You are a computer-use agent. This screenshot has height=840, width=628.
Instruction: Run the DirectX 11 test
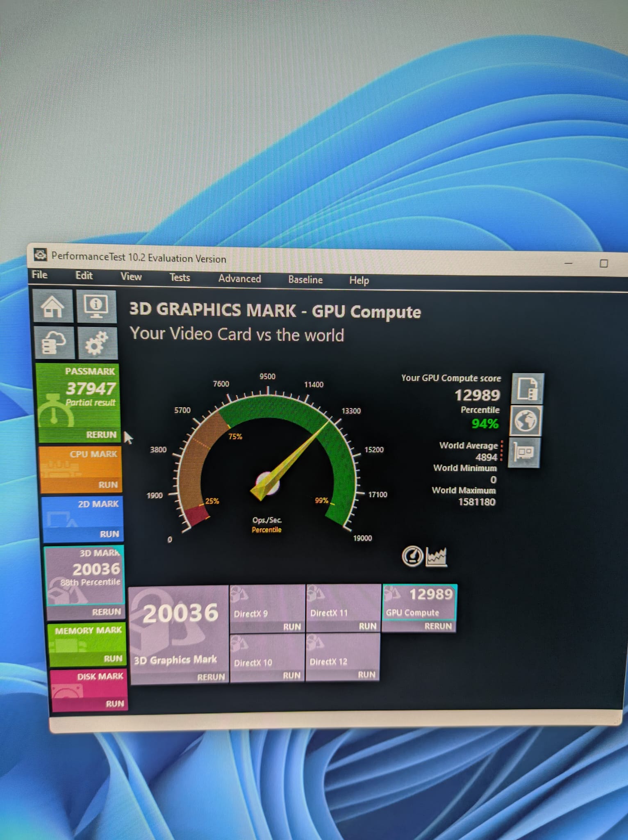367,626
